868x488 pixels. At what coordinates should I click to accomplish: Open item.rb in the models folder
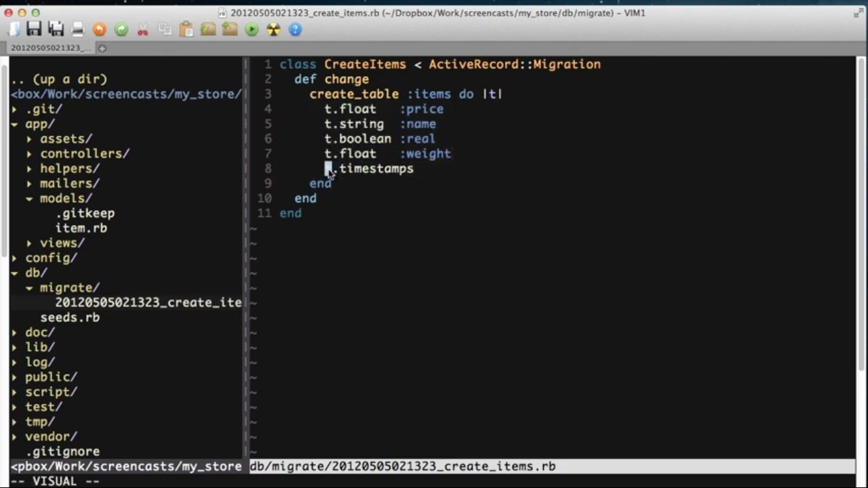(x=81, y=228)
